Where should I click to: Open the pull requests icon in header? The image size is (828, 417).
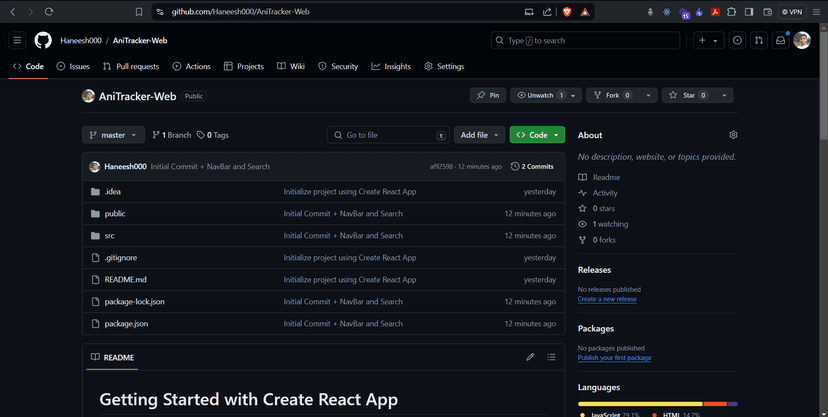(x=759, y=40)
